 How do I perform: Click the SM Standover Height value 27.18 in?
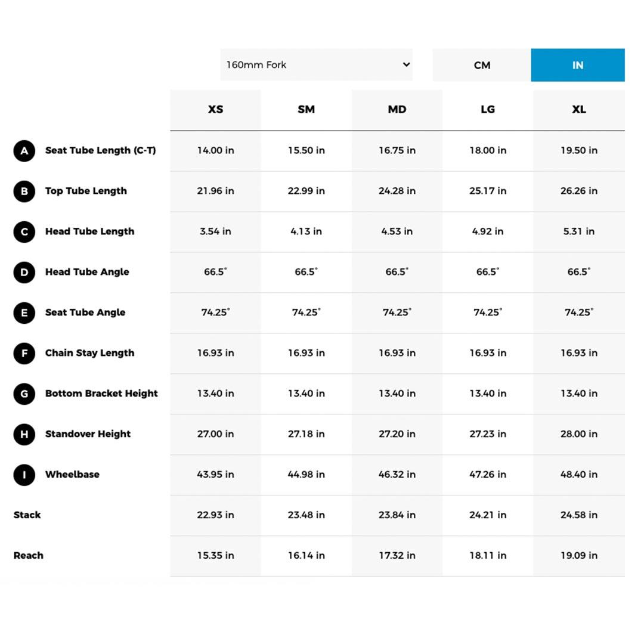(306, 434)
